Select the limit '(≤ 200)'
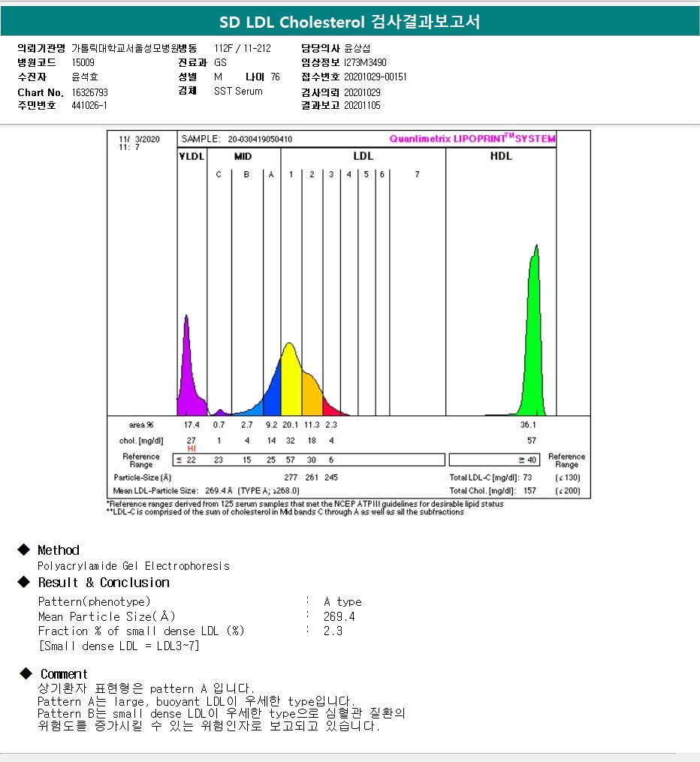This screenshot has height=762, width=700. pyautogui.click(x=568, y=491)
